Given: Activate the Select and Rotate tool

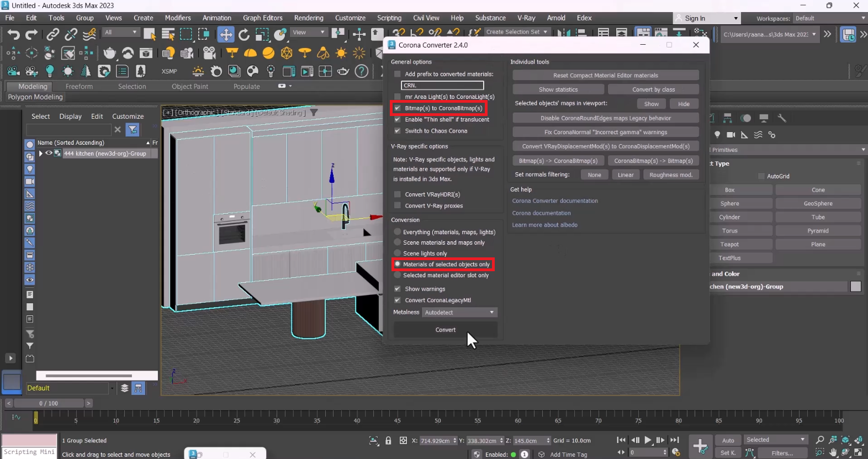Looking at the screenshot, I should (244, 34).
